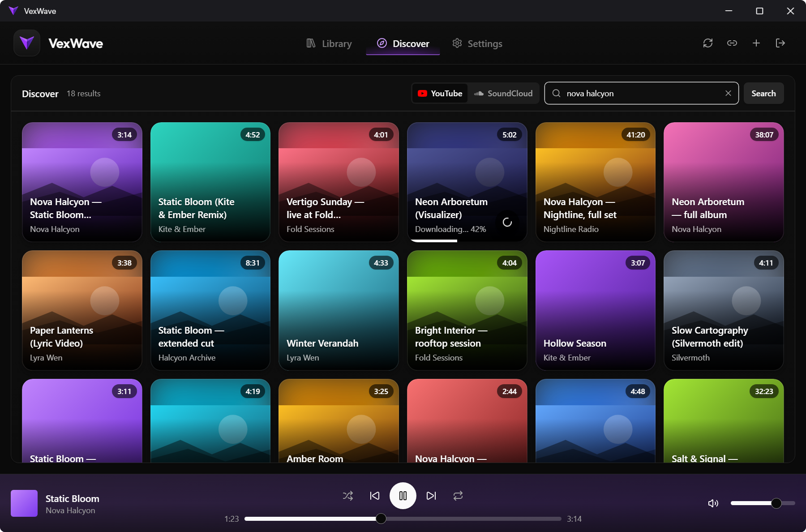Open Static Bloom extended cut card
The height and width of the screenshot is (532, 806).
pos(210,310)
